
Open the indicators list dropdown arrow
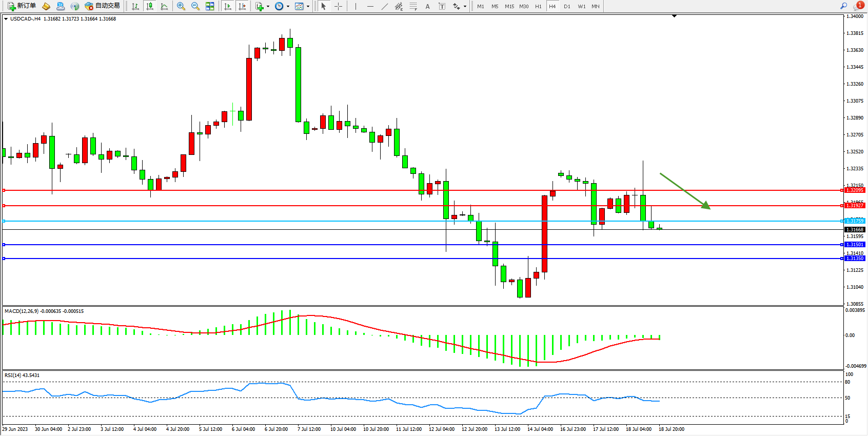(x=268, y=7)
